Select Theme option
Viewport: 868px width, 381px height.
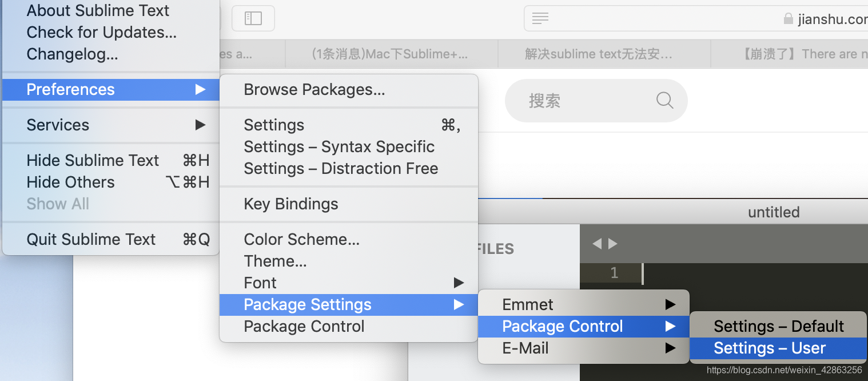pyautogui.click(x=349, y=261)
